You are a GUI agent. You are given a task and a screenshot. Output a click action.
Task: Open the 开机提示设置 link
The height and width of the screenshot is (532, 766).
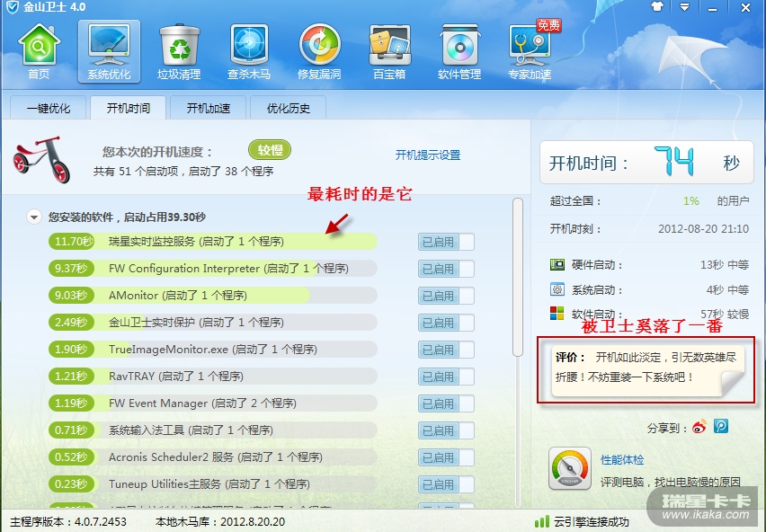428,155
